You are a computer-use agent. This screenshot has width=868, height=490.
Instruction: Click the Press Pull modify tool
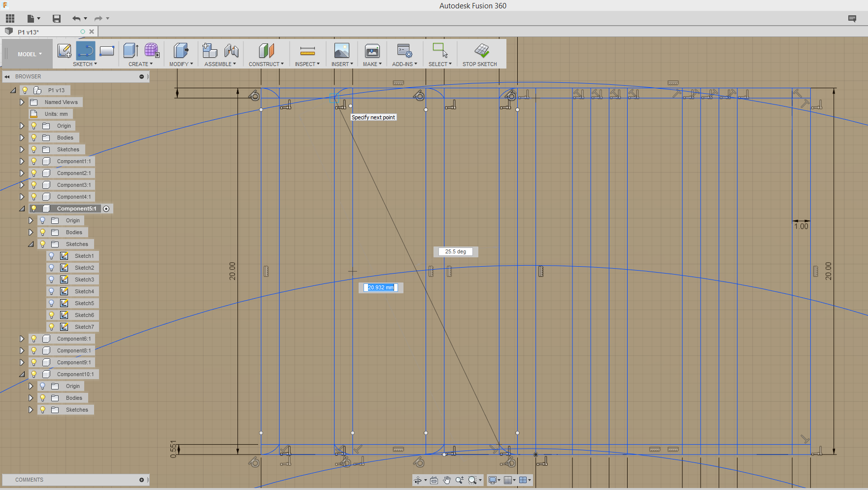(x=181, y=50)
